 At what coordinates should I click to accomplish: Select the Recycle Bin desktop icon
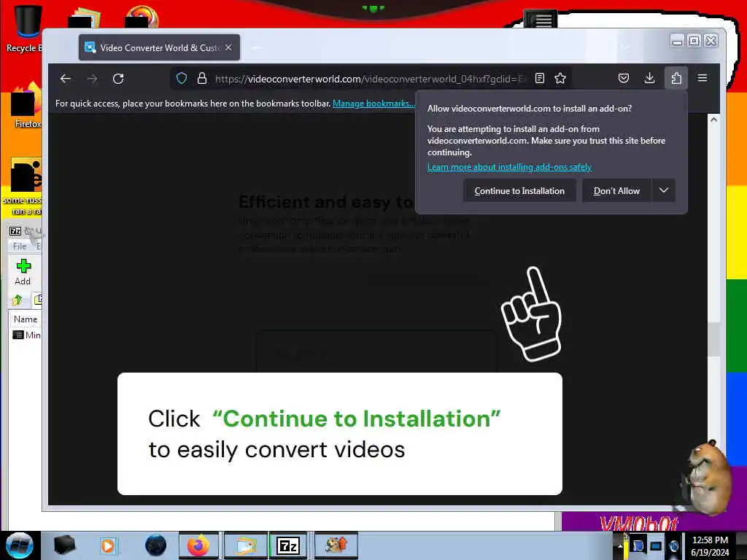[x=26, y=28]
